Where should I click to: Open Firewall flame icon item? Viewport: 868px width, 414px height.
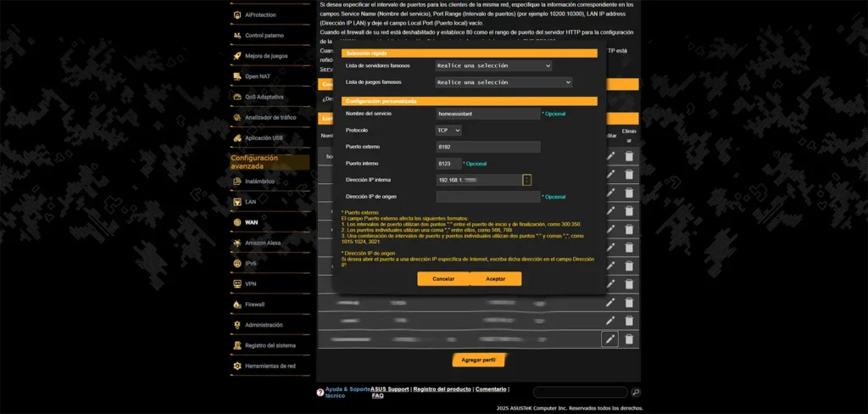pos(237,305)
